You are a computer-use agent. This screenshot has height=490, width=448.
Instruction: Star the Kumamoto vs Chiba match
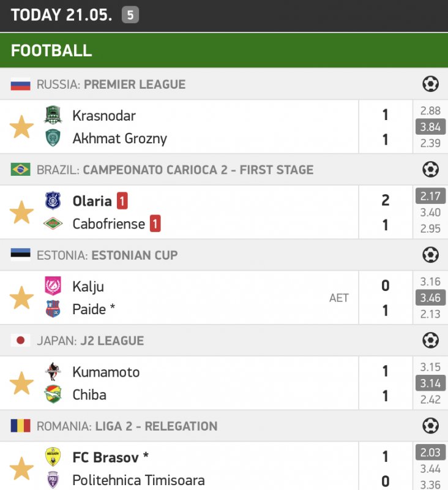[x=21, y=384]
